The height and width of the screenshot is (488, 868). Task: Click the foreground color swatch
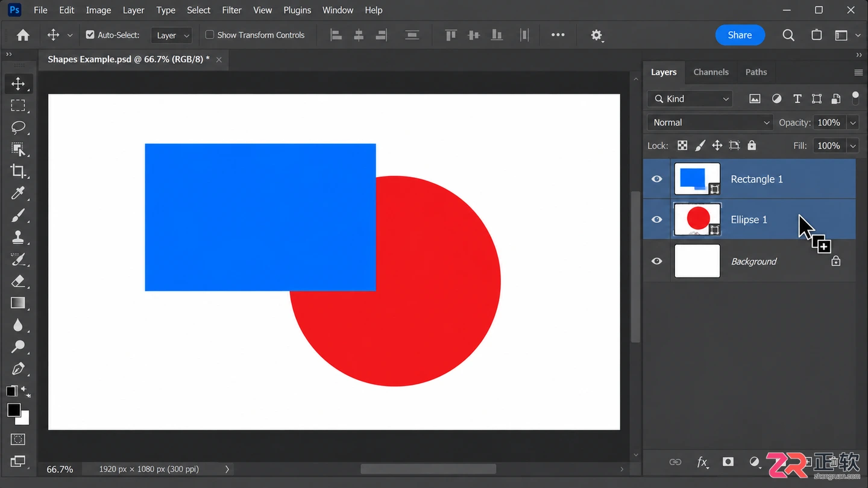click(13, 410)
